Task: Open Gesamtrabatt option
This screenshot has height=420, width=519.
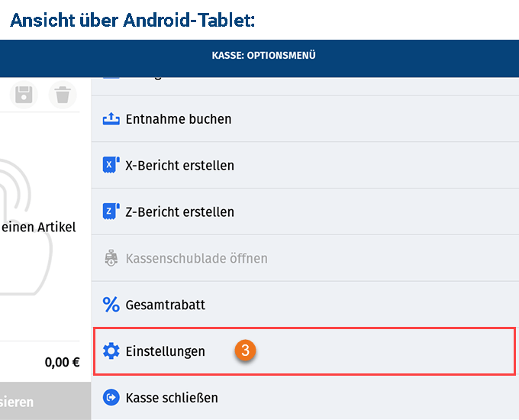Action: click(305, 305)
